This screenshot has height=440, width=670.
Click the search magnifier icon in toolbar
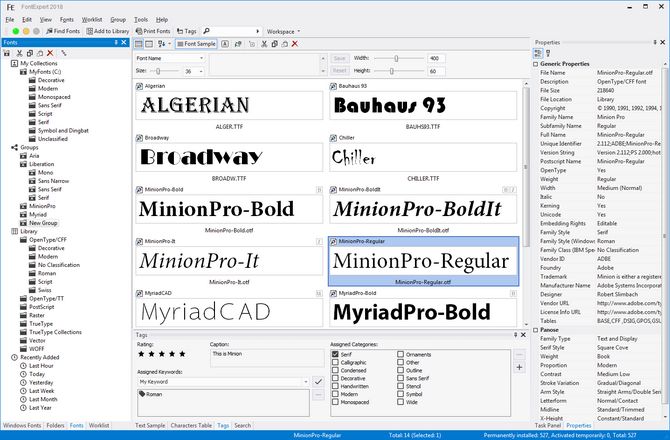206,31
